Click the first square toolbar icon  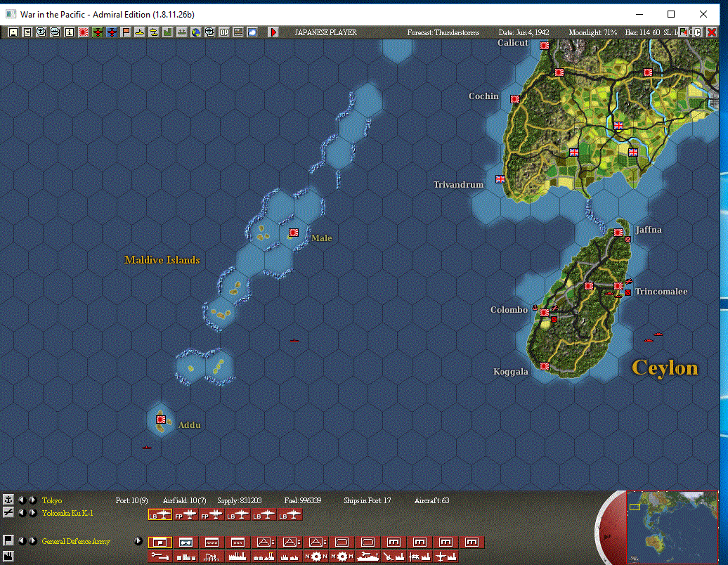coord(13,32)
